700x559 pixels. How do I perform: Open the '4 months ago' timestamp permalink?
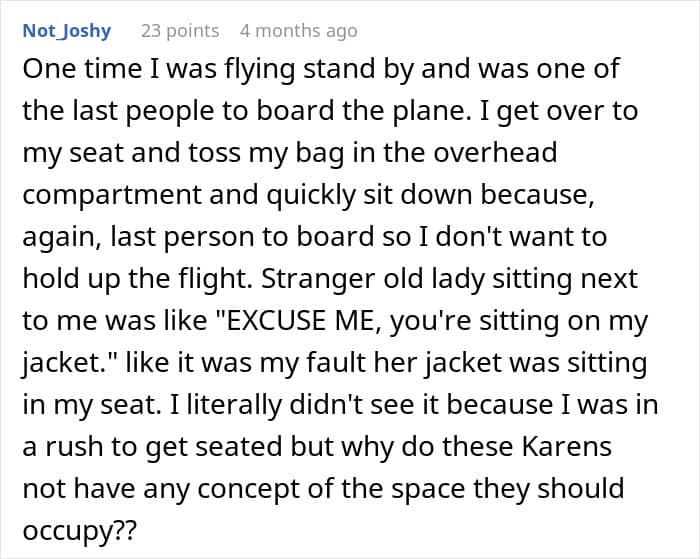(x=299, y=31)
